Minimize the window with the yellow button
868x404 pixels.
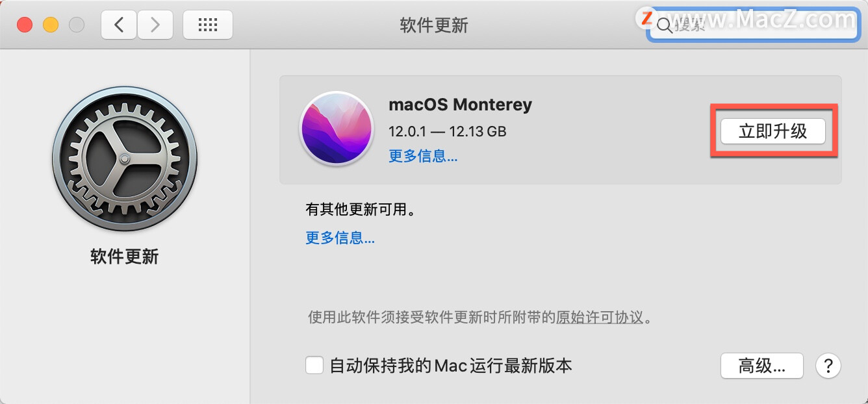(x=51, y=25)
